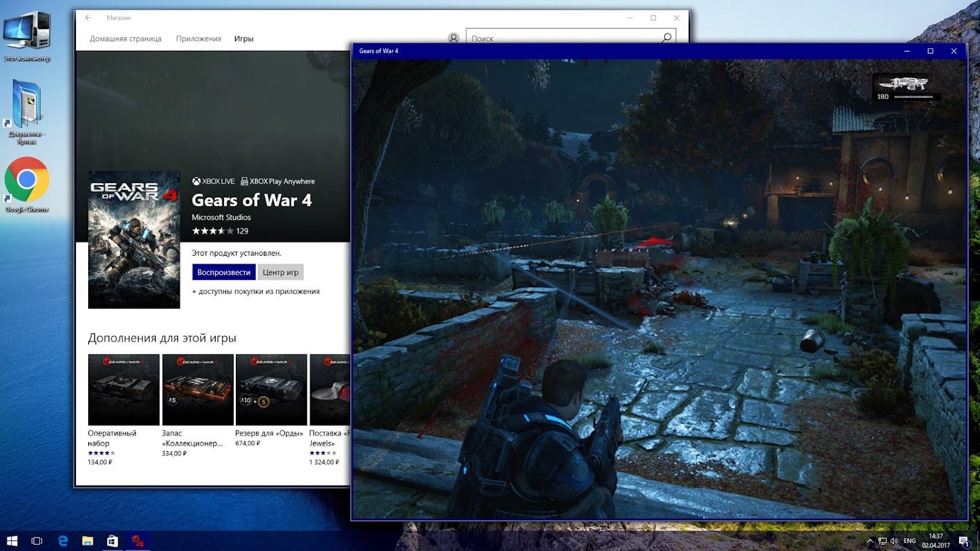Image resolution: width=980 pixels, height=551 pixels.
Task: Click the weapon ammo HUD in game
Action: point(906,88)
